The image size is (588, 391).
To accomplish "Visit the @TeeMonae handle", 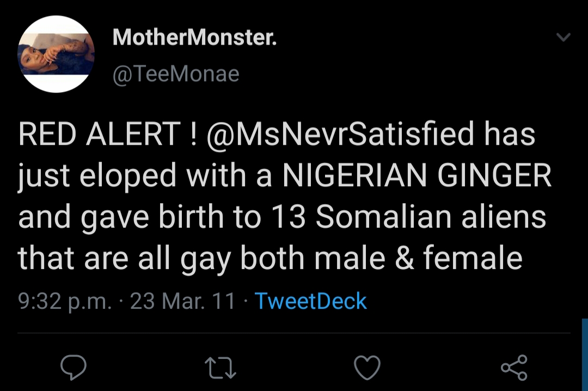I will pyautogui.click(x=175, y=74).
